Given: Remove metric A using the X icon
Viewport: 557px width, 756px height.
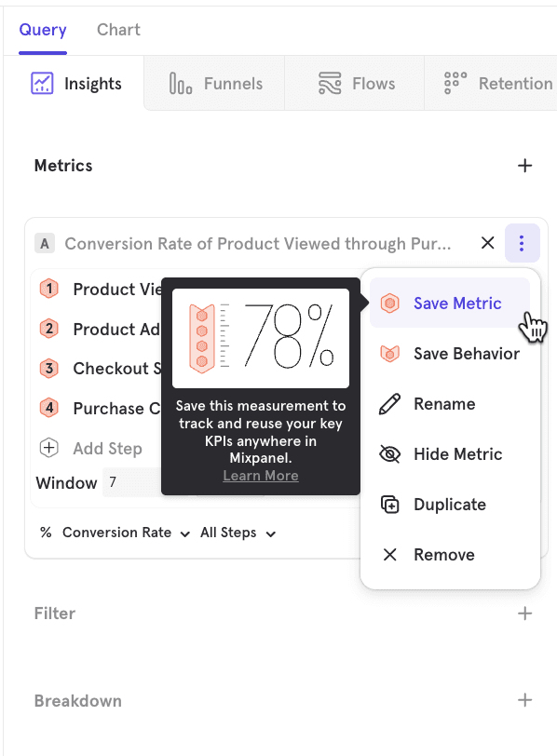Looking at the screenshot, I should point(488,243).
